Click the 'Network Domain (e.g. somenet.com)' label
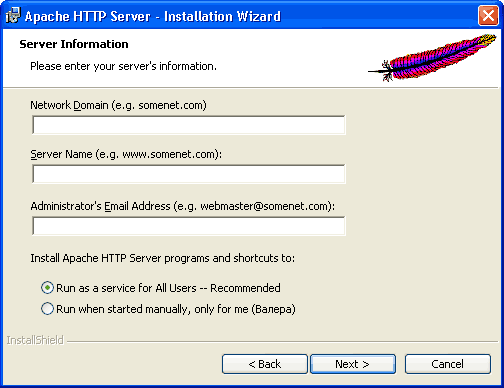Viewport: 504px width, 388px height. 118,105
